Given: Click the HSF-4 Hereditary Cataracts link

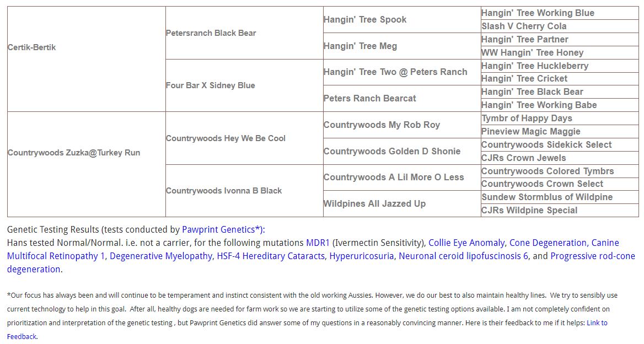Looking at the screenshot, I should (x=270, y=256).
